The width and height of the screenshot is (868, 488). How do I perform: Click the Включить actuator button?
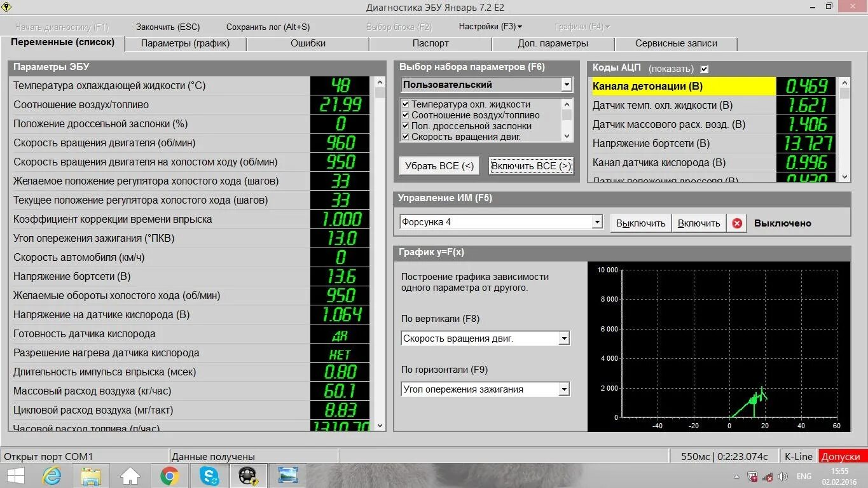point(699,223)
